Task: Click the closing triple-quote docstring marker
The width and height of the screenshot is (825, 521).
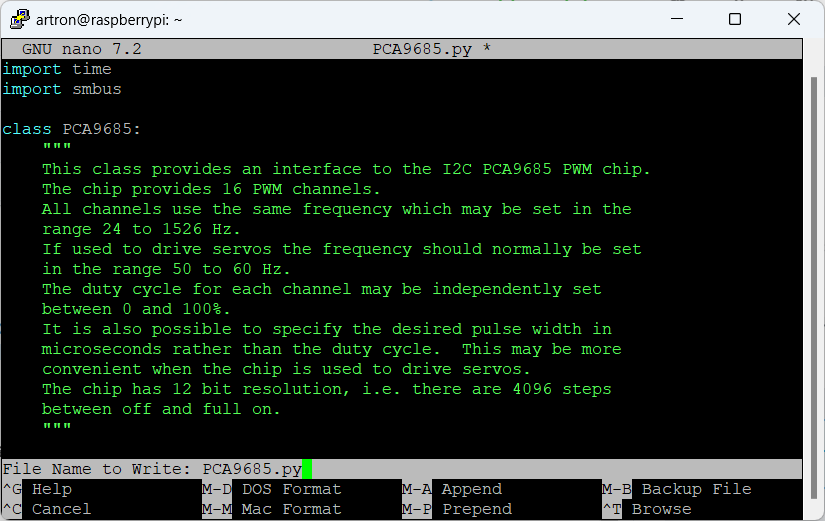Action: point(57,426)
